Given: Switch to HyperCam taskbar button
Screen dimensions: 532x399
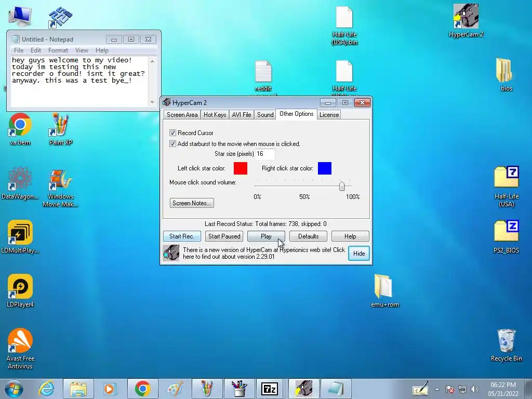Looking at the screenshot, I should pos(304,389).
